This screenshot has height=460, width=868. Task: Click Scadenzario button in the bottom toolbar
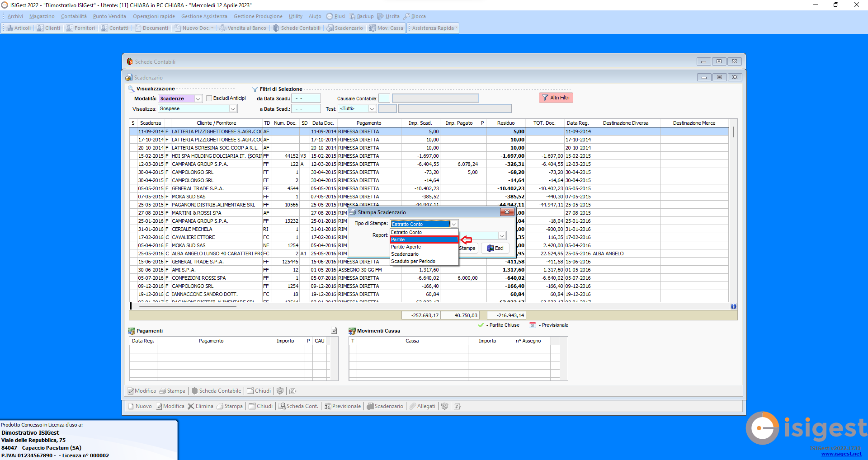(x=385, y=406)
